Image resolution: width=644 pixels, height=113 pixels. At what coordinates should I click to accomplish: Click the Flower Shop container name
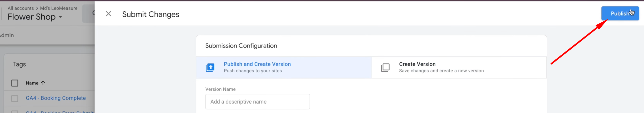click(x=32, y=17)
